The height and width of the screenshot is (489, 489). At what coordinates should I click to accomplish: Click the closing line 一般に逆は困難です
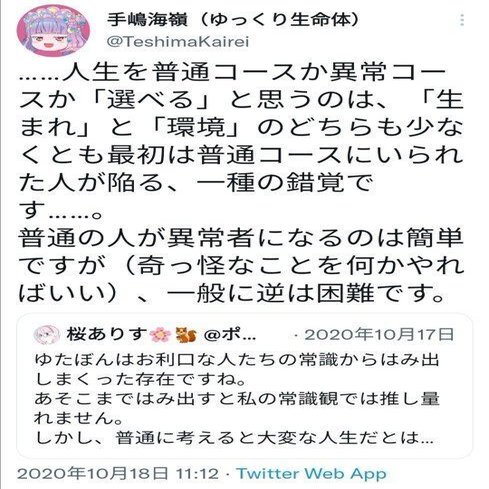(306, 293)
